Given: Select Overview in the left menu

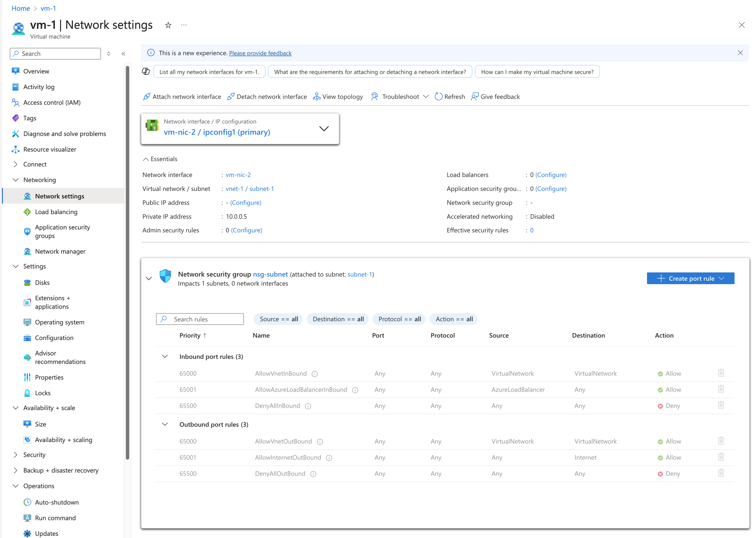Looking at the screenshot, I should pos(36,71).
